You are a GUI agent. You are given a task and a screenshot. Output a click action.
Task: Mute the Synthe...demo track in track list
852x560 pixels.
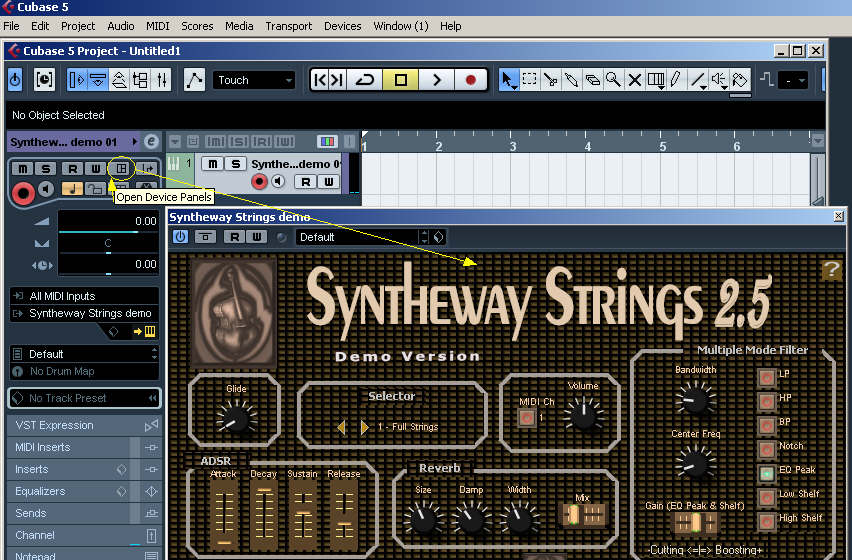pyautogui.click(x=212, y=163)
